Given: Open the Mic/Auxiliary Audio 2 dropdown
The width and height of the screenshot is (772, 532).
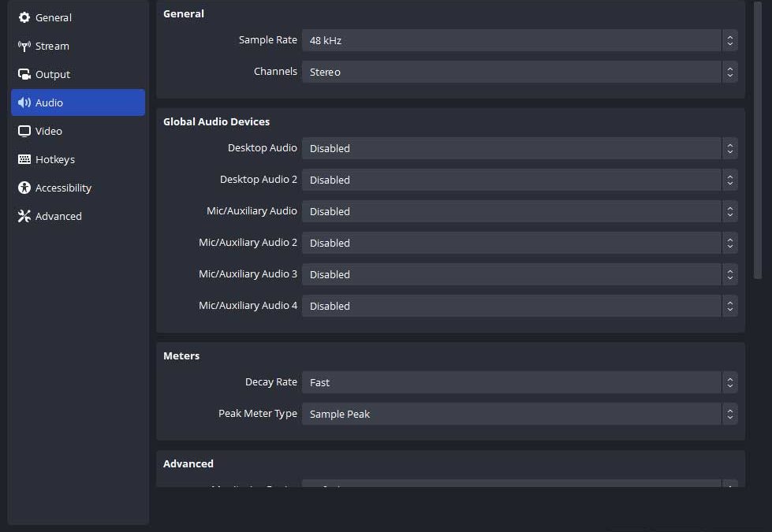Looking at the screenshot, I should (519, 243).
